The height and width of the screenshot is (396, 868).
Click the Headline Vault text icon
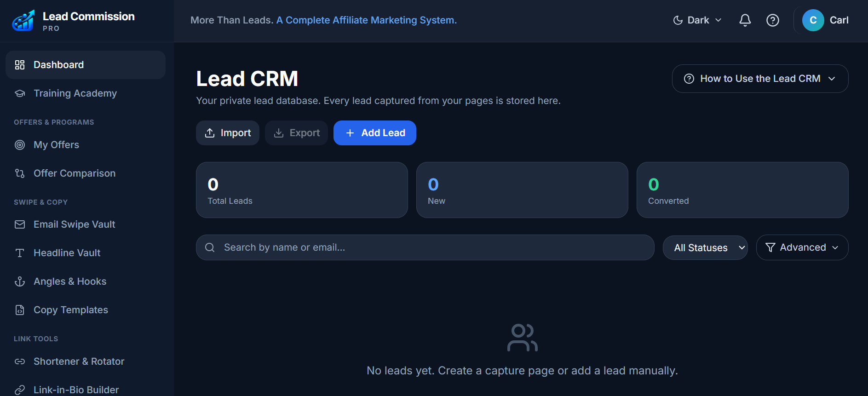pos(20,253)
